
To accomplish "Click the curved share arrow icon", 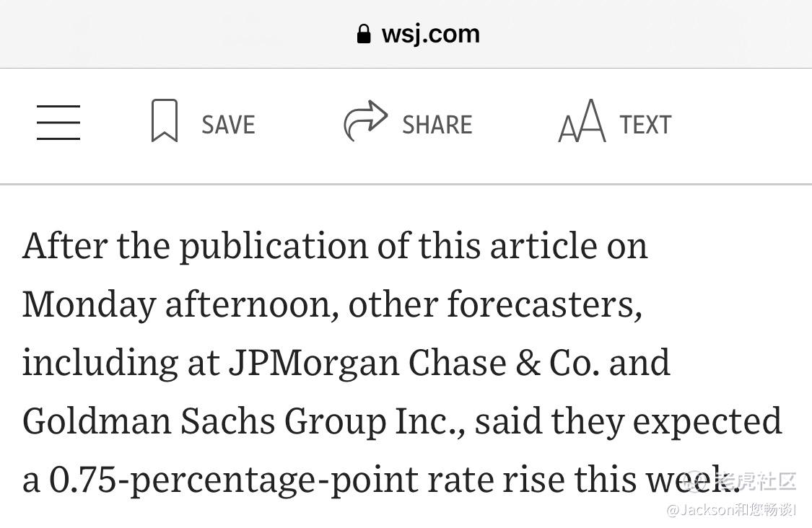I will point(366,120).
